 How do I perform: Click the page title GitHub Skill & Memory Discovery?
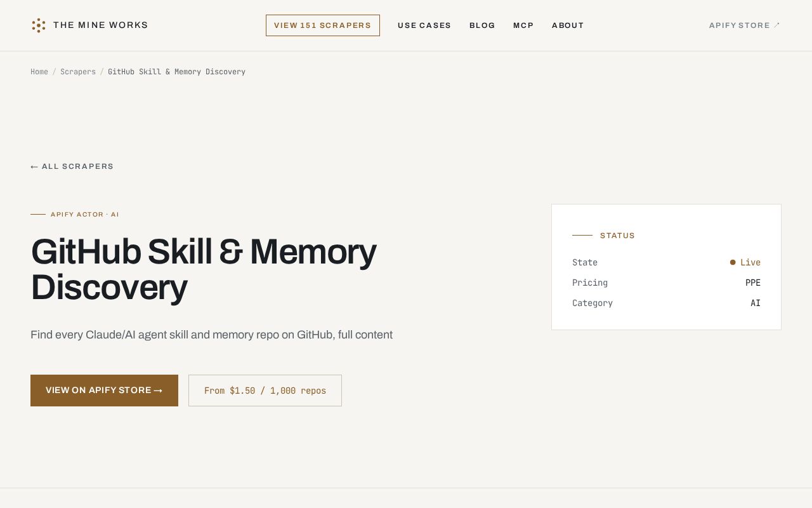coord(204,269)
